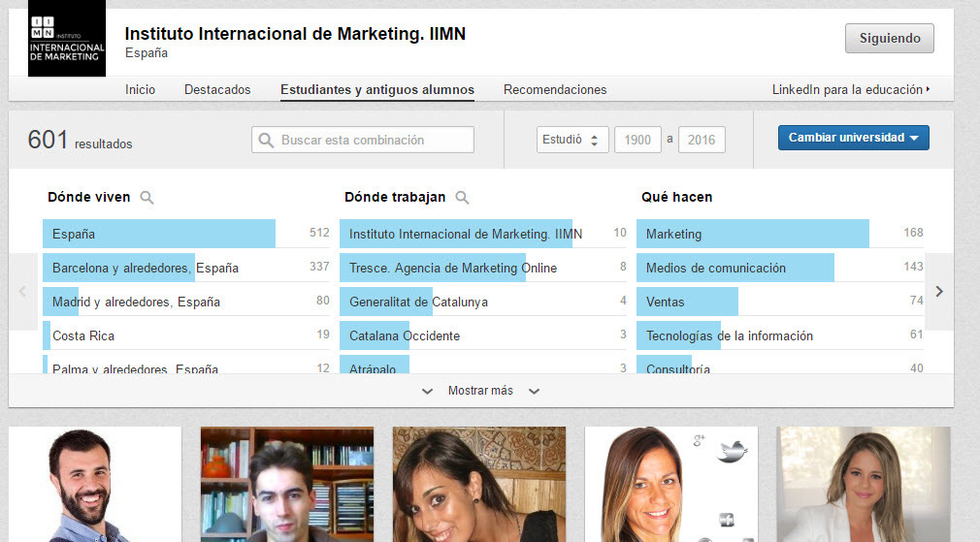980x542 pixels.
Task: Filter by Ventas job function
Action: click(x=780, y=301)
